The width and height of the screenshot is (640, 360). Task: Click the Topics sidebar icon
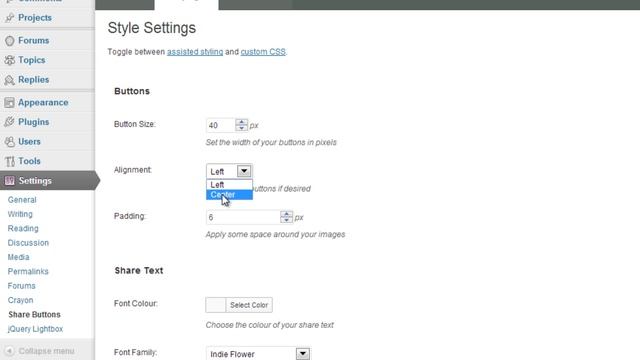pyautogui.click(x=9, y=60)
